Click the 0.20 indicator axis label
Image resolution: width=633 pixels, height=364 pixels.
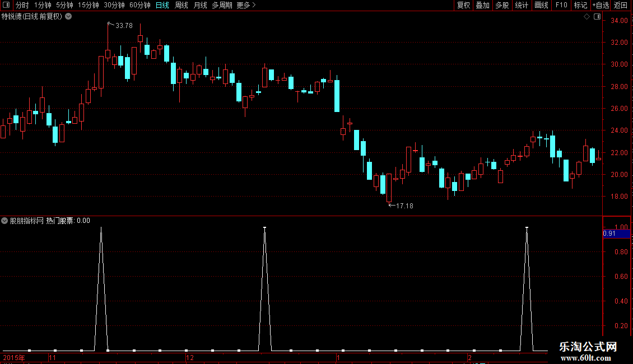(x=621, y=326)
